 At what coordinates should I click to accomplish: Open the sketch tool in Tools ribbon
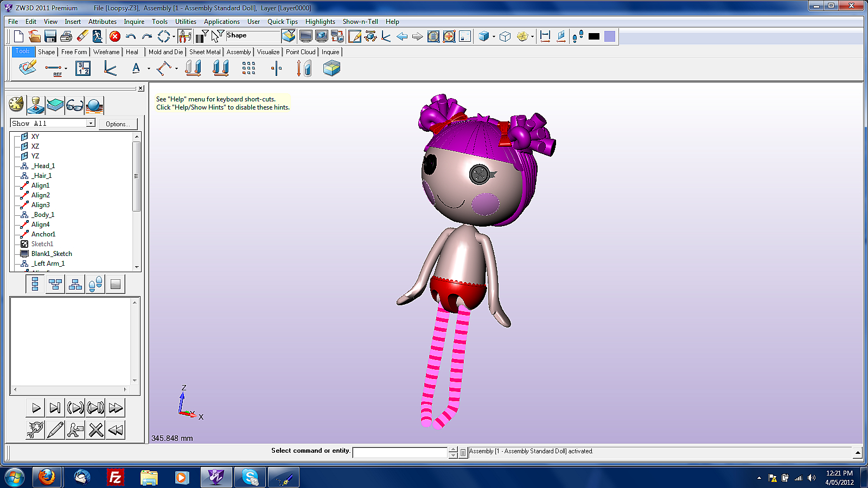coord(28,68)
